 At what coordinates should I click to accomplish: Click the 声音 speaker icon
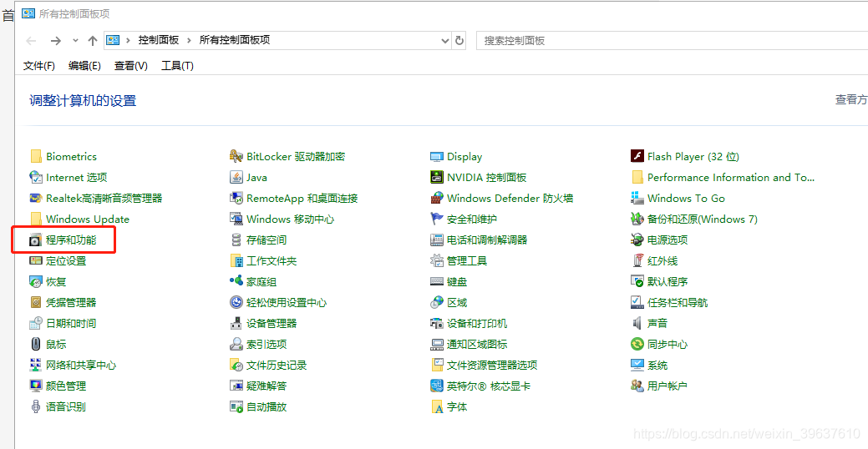637,323
